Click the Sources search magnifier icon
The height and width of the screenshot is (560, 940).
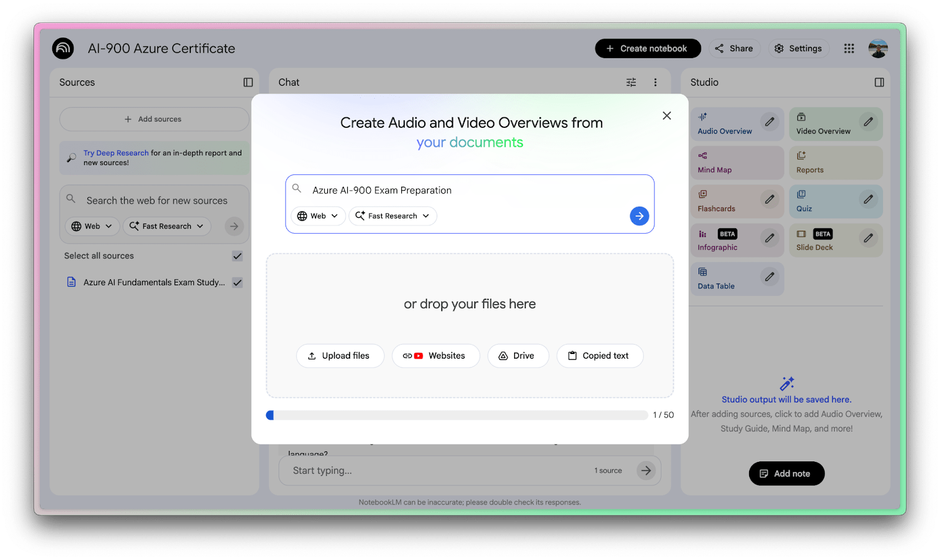coord(70,198)
